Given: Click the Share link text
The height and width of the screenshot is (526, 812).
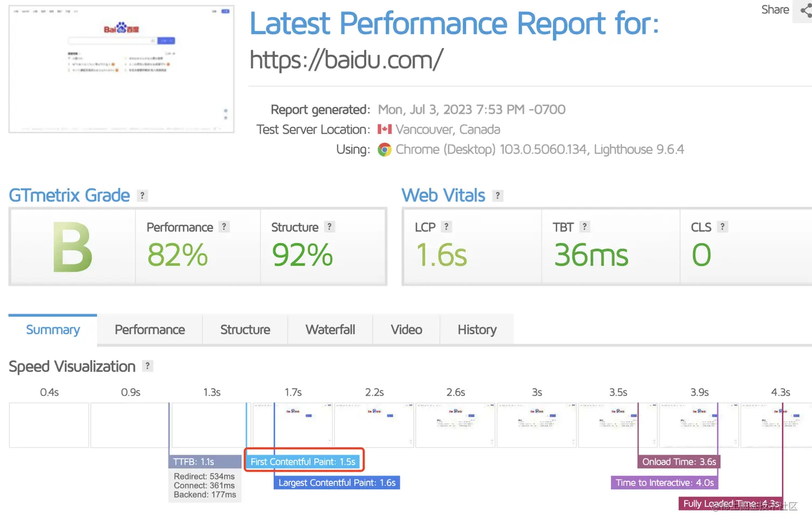Looking at the screenshot, I should 775,10.
